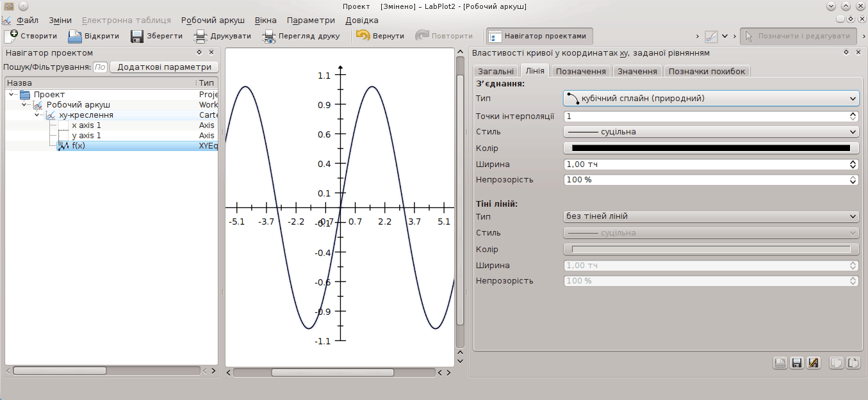
Task: Click the Друкувати printer icon
Action: 201,36
